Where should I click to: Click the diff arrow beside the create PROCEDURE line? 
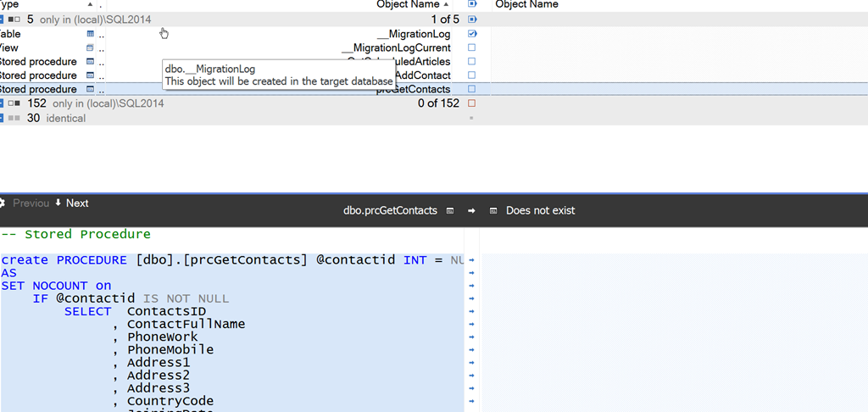pos(471,260)
